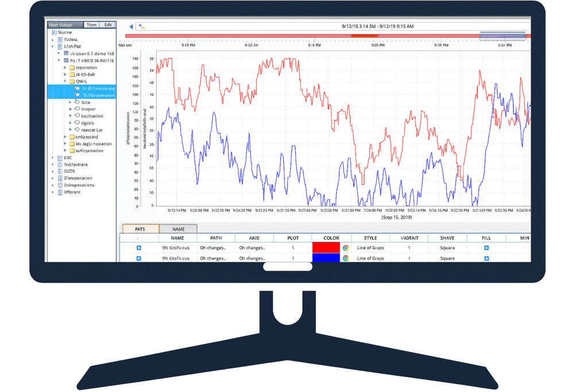Expand the tepension folder
The width and height of the screenshot is (588, 392).
[65, 67]
